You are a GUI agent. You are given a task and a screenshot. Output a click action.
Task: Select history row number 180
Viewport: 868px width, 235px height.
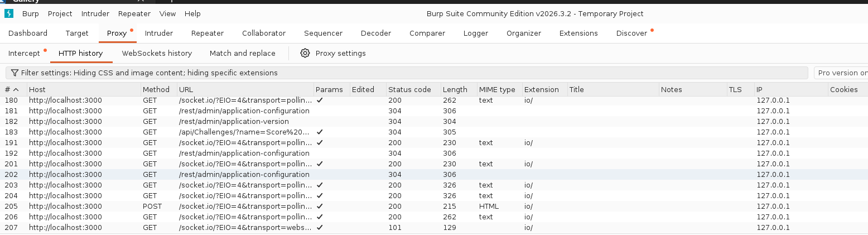tap(434, 100)
